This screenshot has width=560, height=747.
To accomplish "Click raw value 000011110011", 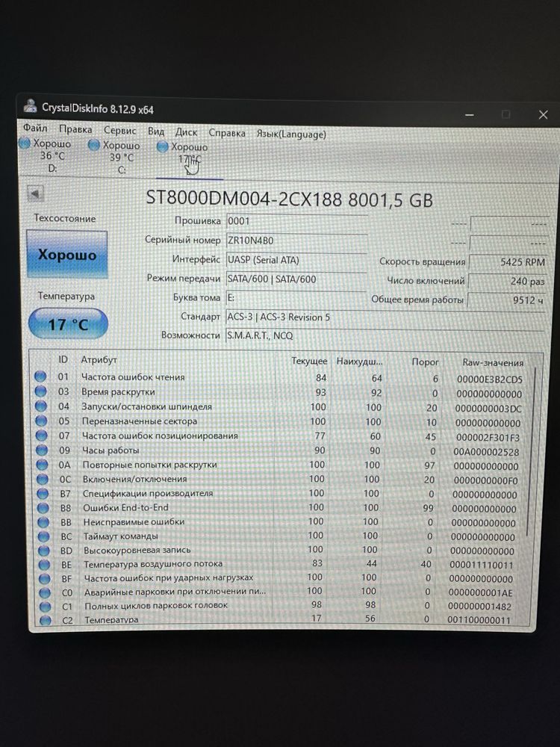I will pyautogui.click(x=482, y=565).
